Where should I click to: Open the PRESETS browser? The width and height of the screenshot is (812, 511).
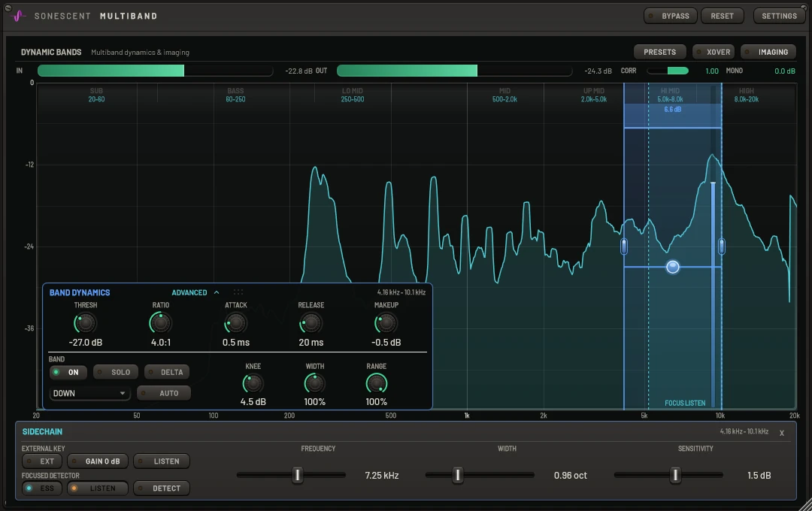660,52
